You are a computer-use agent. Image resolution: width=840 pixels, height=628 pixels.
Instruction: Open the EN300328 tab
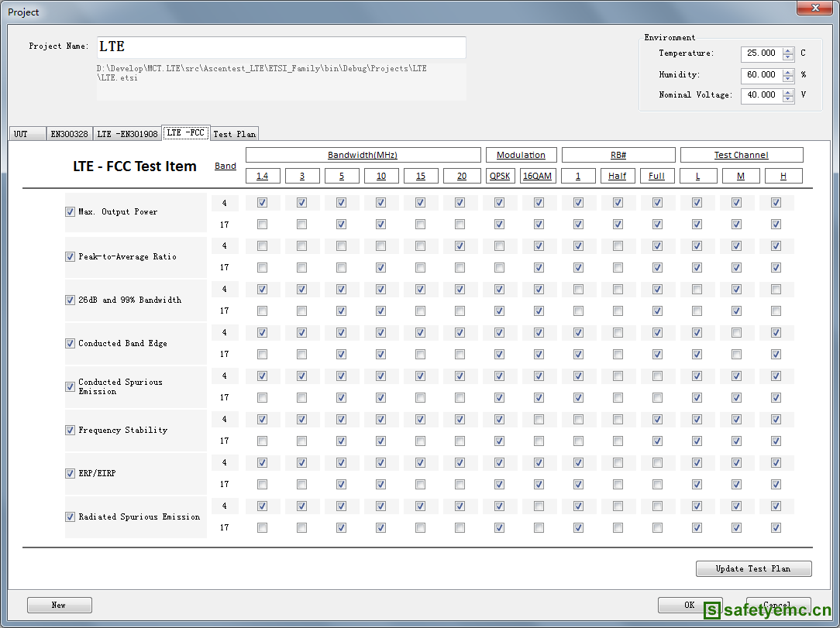69,134
